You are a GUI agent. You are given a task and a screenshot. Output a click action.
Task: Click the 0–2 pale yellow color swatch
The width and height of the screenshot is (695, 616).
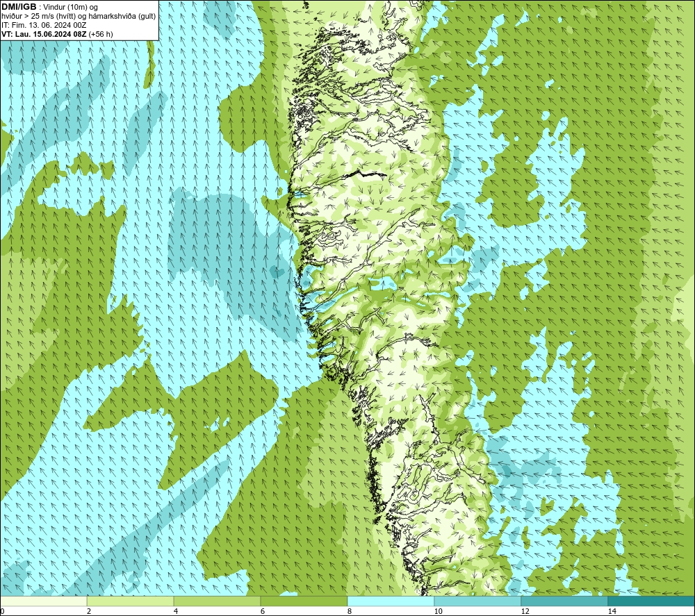43,601
